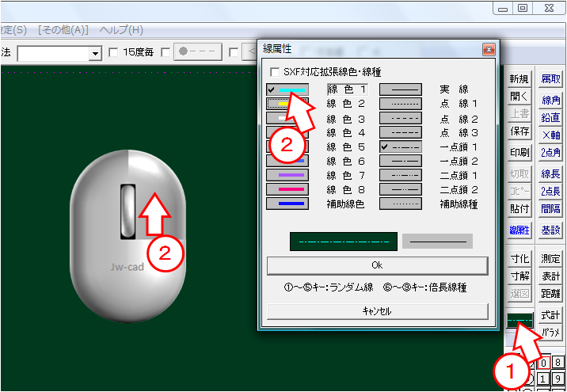Pick the blue 補助線色 color swatch
Viewport: 567px width, 392px height.
287,204
